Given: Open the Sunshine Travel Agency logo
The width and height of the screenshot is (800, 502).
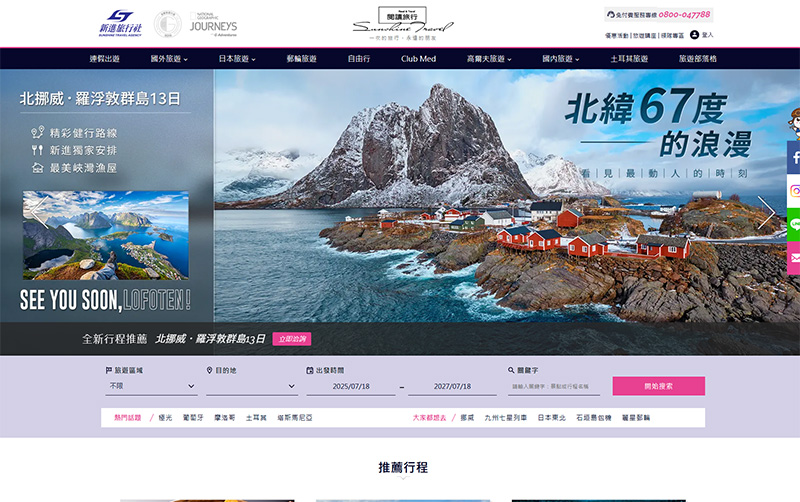Looking at the screenshot, I should pos(120,23).
